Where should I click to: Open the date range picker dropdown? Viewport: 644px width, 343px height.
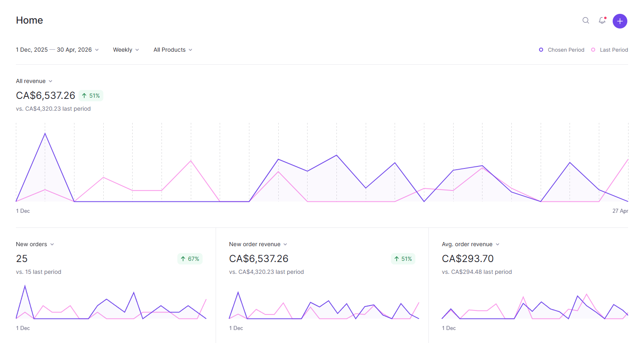coord(57,50)
